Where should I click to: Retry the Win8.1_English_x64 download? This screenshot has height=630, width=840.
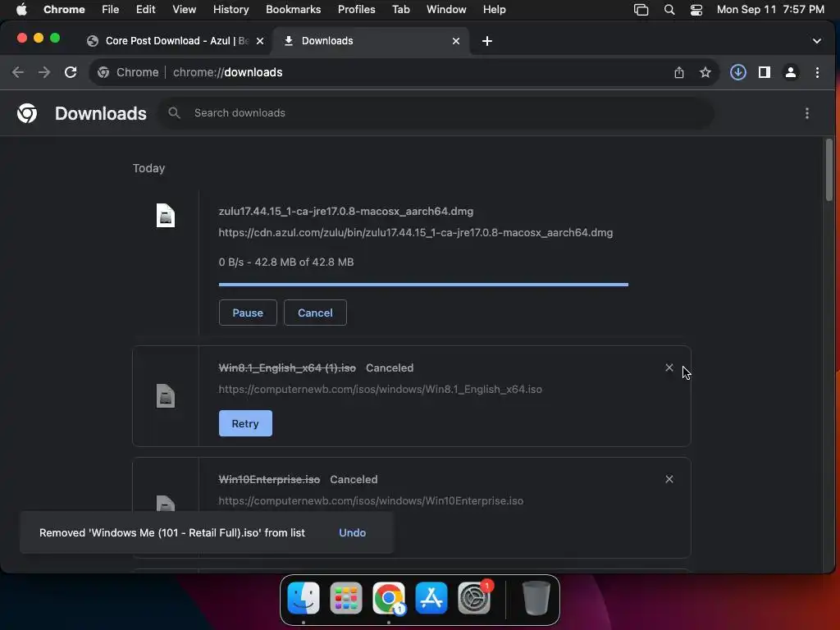(245, 423)
